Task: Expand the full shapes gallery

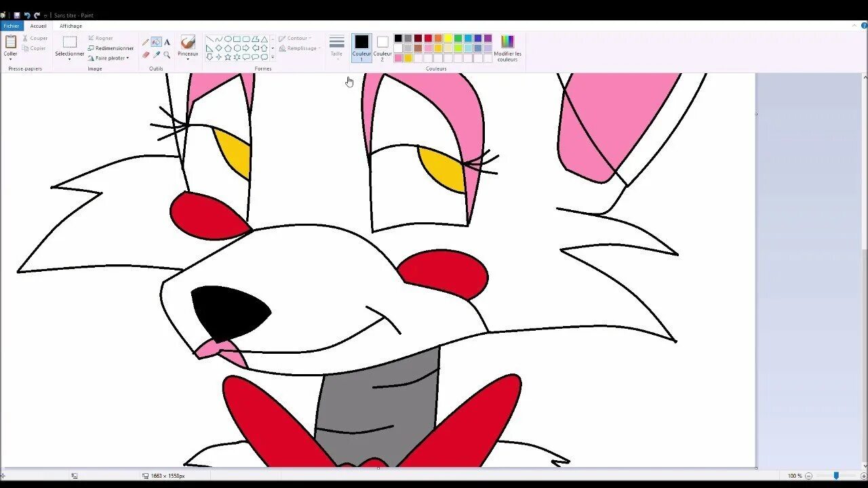Action: pos(273,57)
